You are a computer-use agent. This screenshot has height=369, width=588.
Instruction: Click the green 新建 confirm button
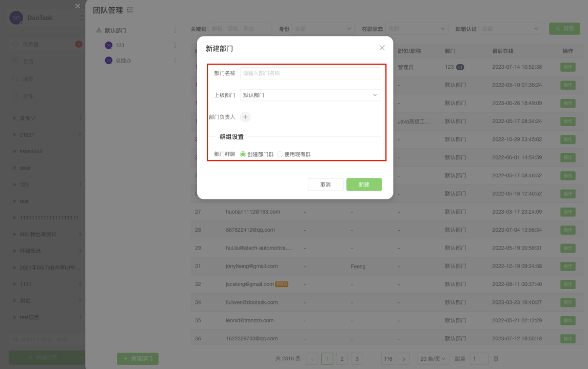tap(364, 184)
